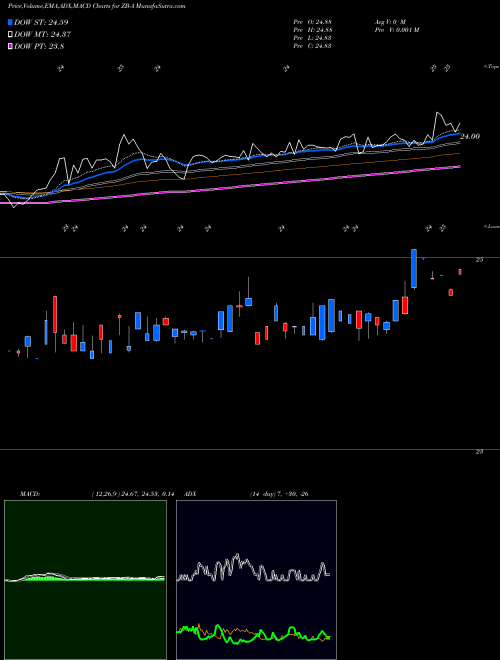Click the Tops label at the right edge
Screen dimensions: 500x660
click(x=492, y=67)
